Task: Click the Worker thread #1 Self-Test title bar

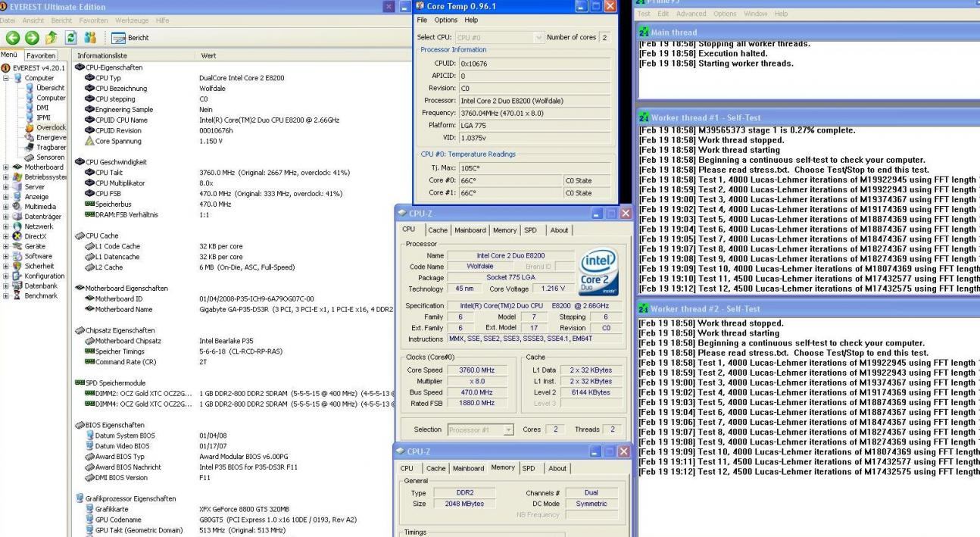Action: 808,117
